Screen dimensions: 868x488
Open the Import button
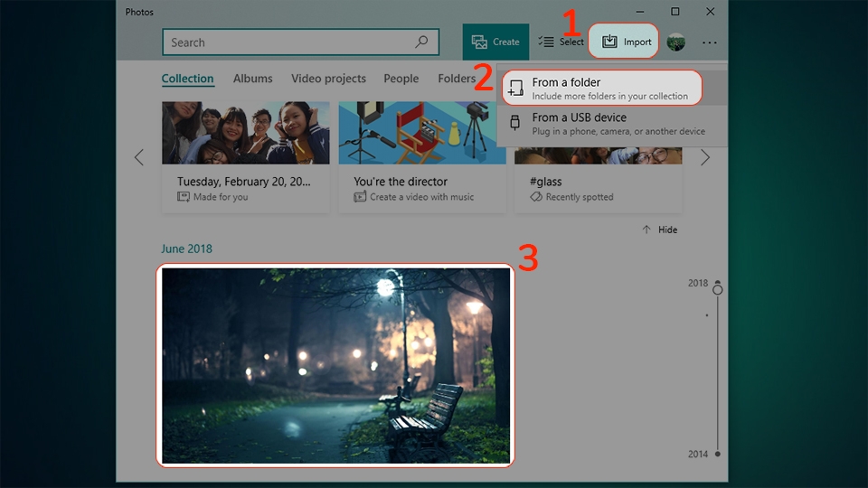(623, 41)
